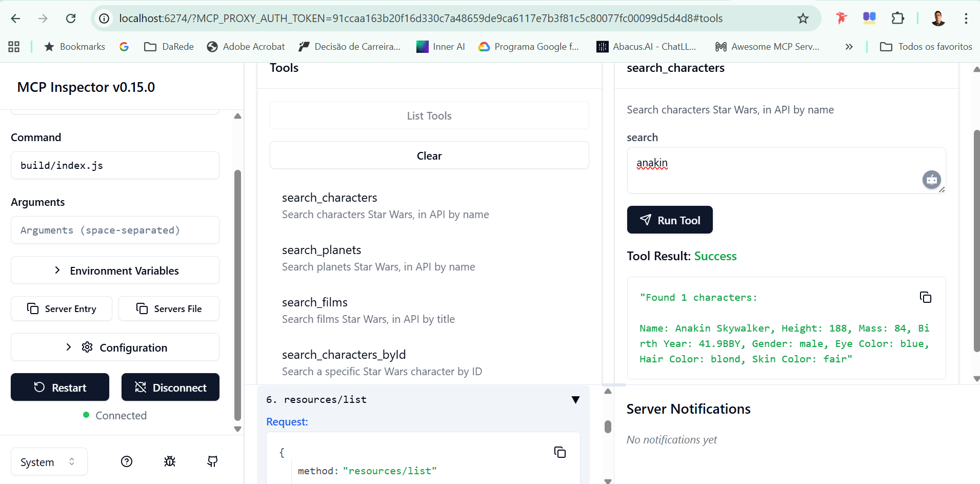The image size is (980, 484).
Task: Open the GitHub repository icon
Action: click(212, 461)
